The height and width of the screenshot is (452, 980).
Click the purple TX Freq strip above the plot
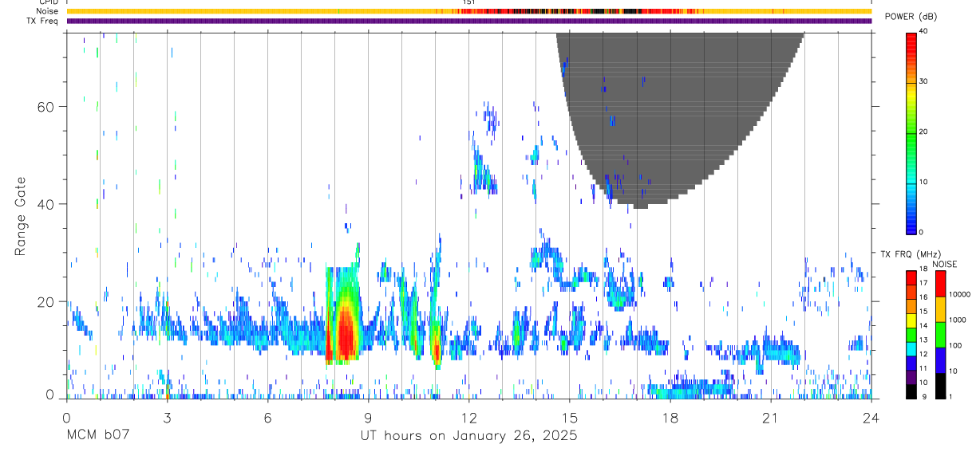pyautogui.click(x=469, y=21)
